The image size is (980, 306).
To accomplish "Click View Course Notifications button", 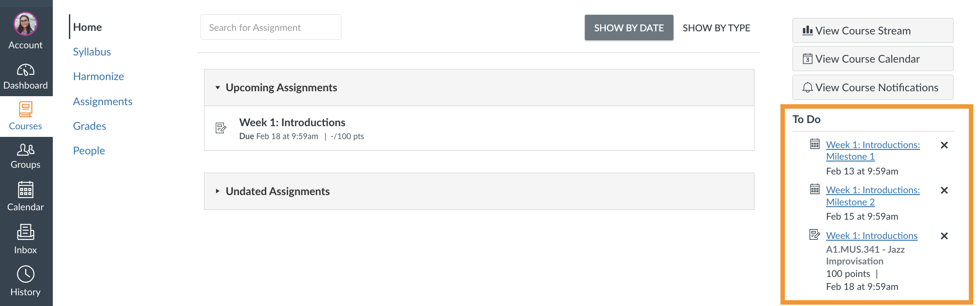I will [872, 88].
